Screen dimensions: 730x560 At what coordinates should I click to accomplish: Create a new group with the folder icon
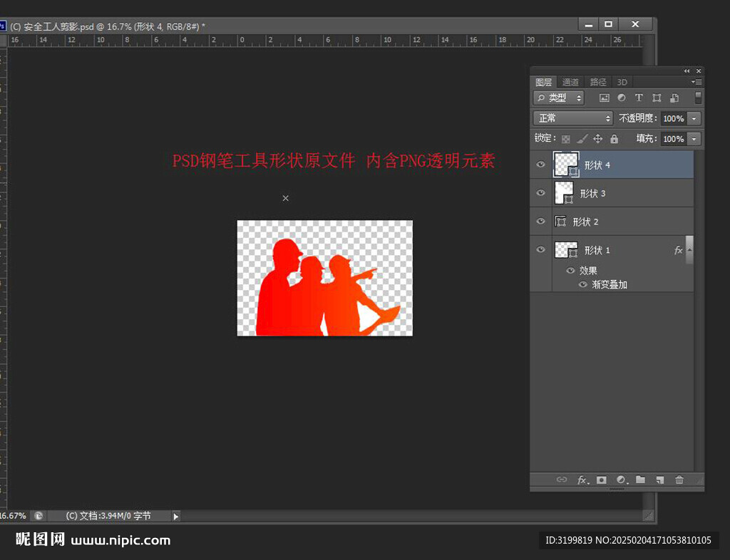point(640,480)
